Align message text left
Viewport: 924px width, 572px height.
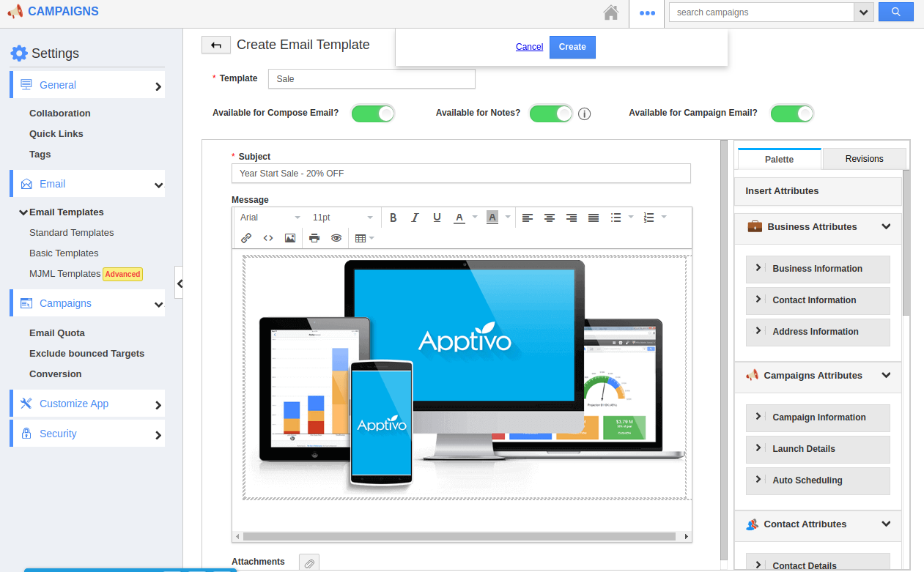pyautogui.click(x=527, y=218)
